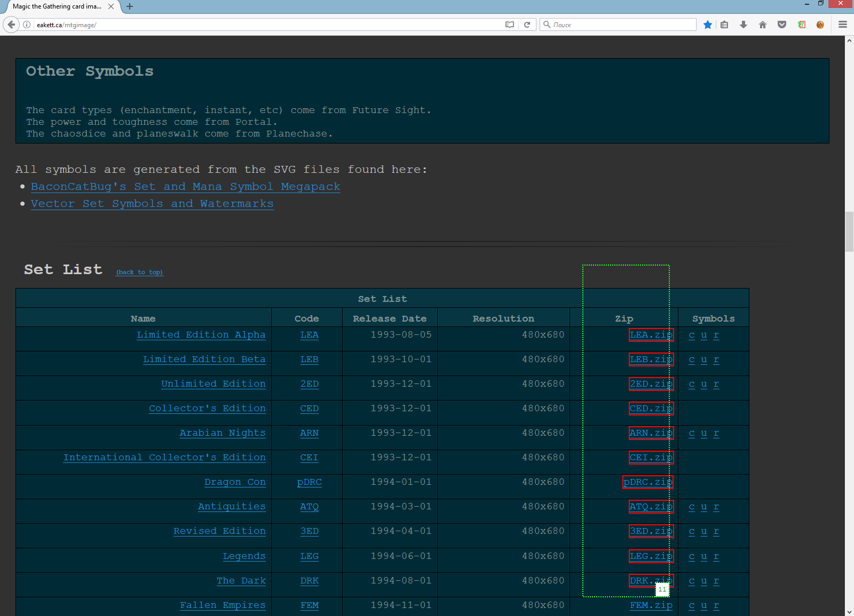Click the CED code link
The width and height of the screenshot is (854, 616).
[x=309, y=409]
